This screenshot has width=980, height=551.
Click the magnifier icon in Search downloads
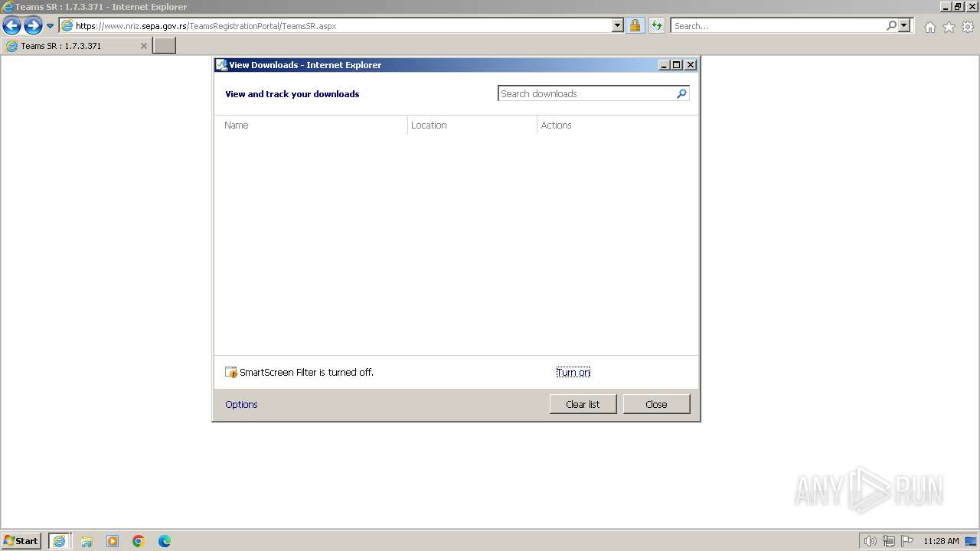pos(681,93)
